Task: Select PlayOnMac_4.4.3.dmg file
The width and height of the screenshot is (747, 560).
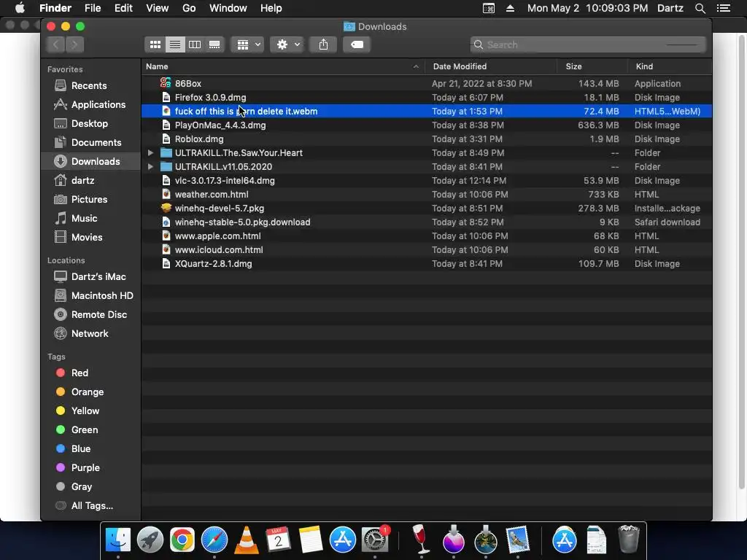Action: (426, 125)
